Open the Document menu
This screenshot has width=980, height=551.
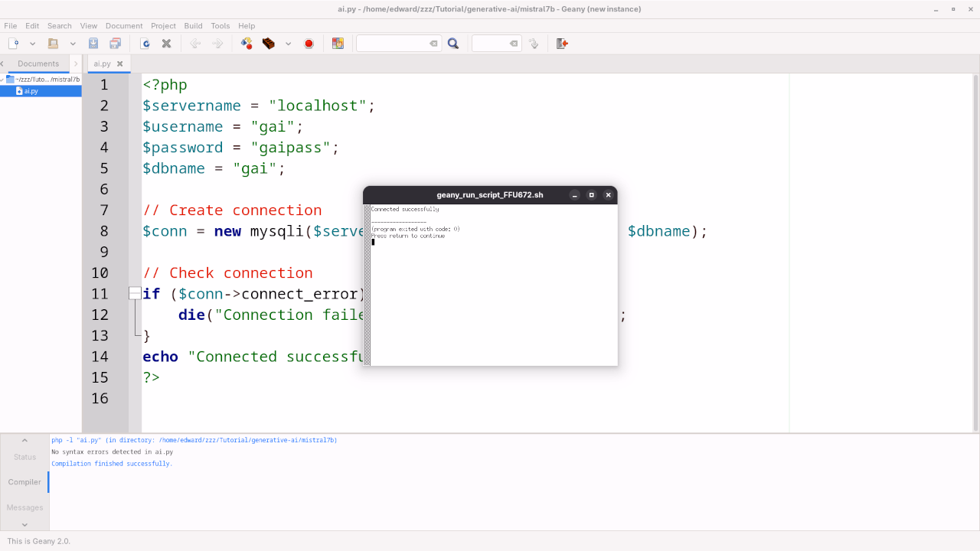(124, 26)
